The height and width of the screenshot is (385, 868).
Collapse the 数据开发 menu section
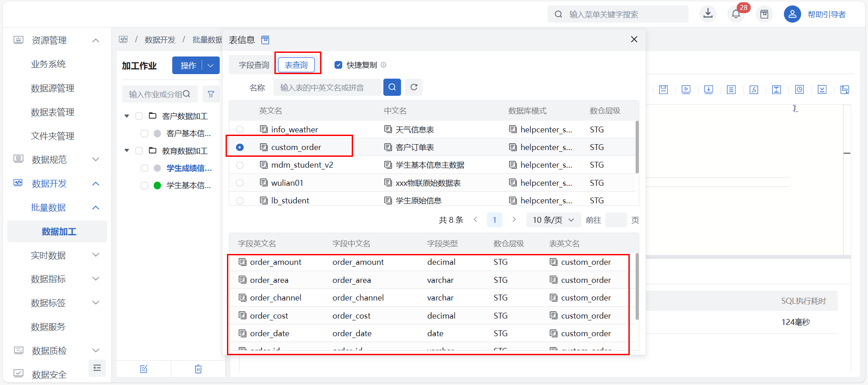tap(96, 183)
